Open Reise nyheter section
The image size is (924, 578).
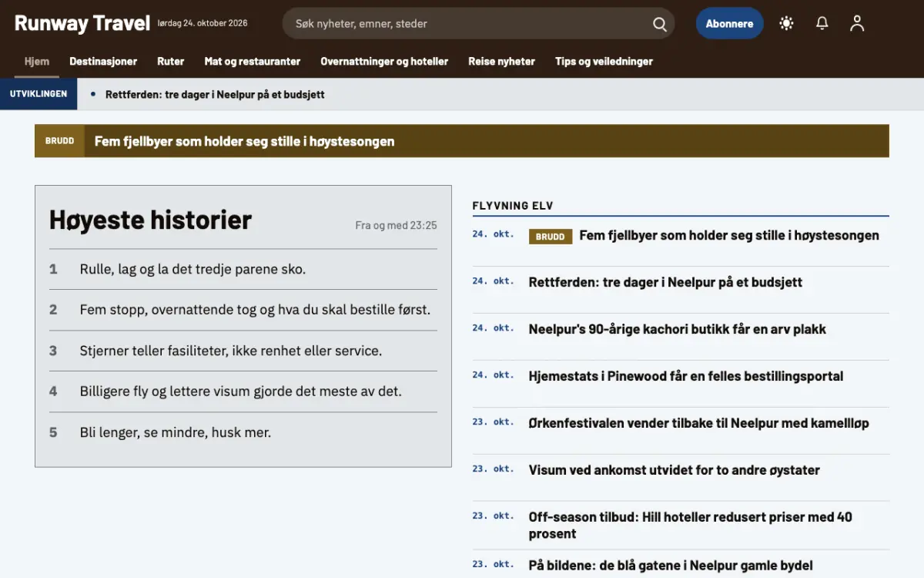coord(501,61)
